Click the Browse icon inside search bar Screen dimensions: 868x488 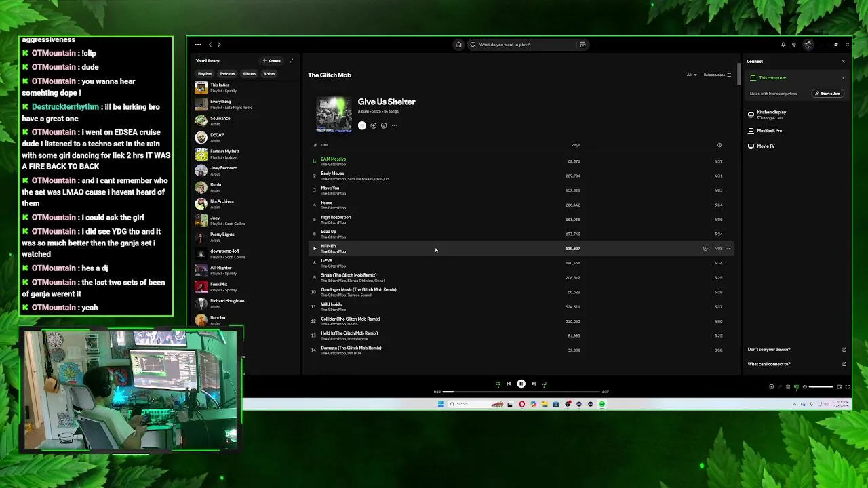583,45
